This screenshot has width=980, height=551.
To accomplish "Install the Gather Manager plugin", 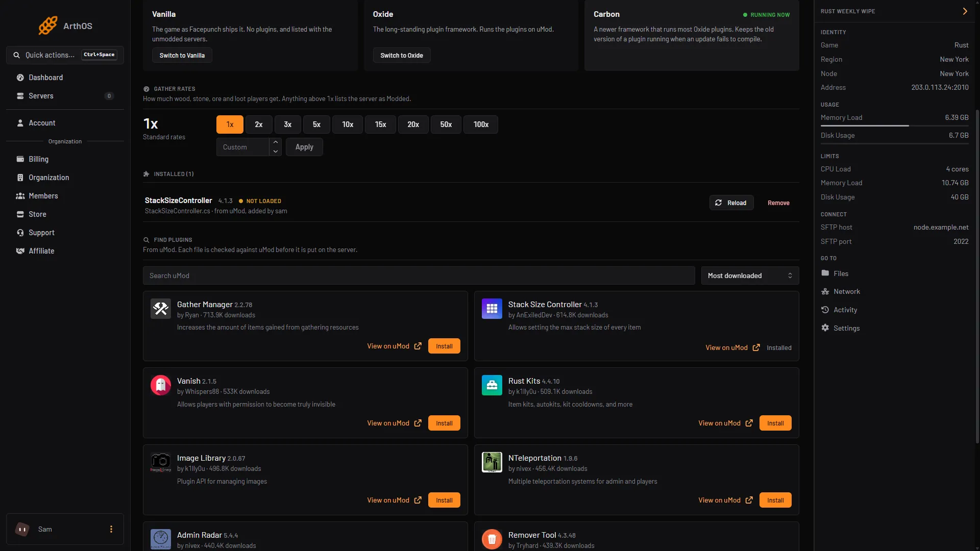I will click(x=444, y=346).
